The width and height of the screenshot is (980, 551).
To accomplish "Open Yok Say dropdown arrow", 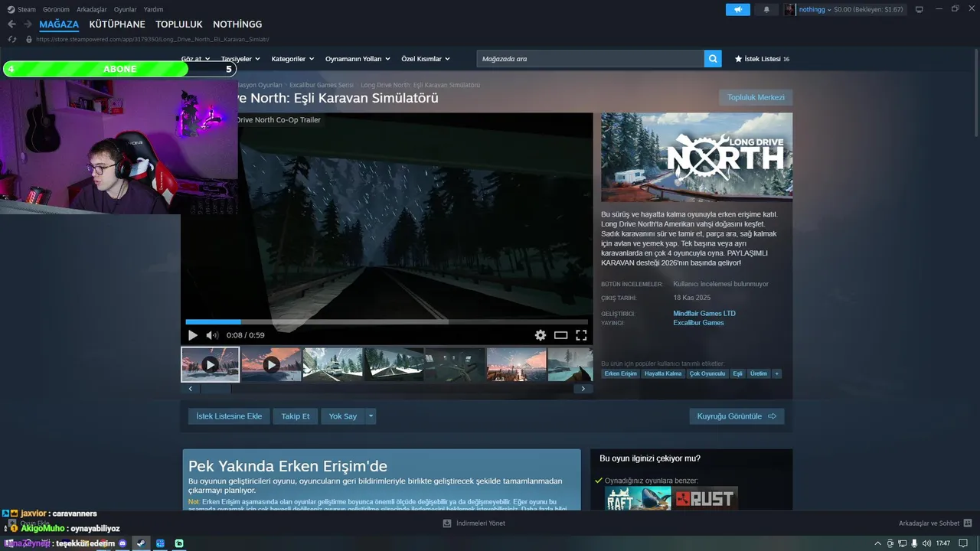I will coord(371,416).
